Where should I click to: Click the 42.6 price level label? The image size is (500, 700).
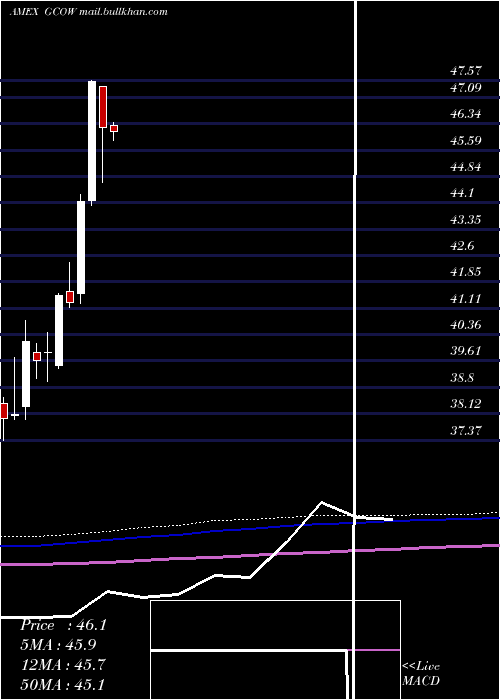[462, 246]
